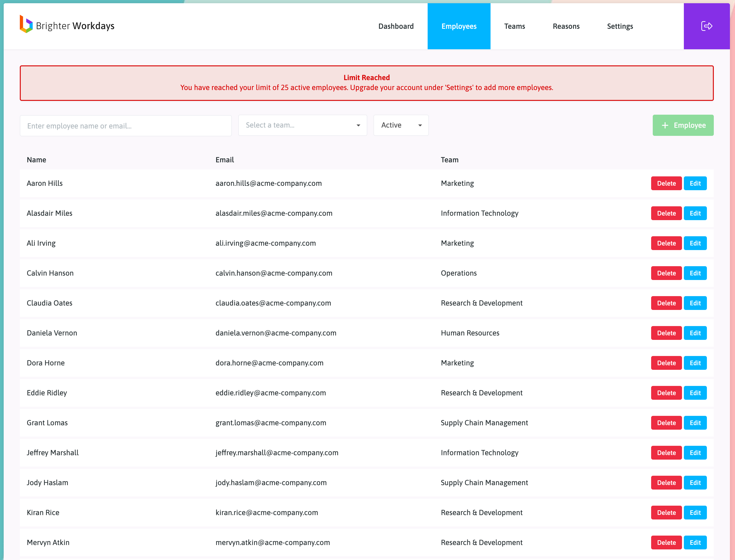The width and height of the screenshot is (735, 560).
Task: Click the green add Employee button
Action: (x=683, y=125)
